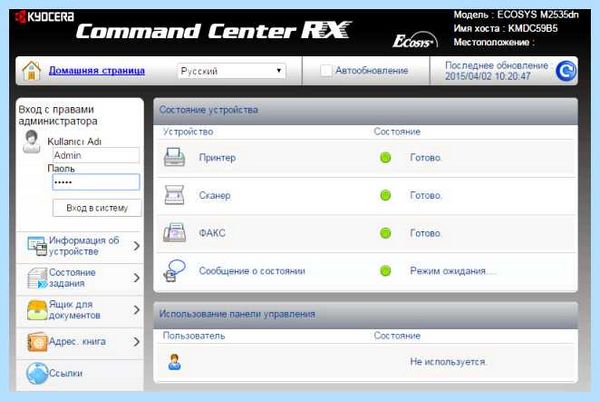Click the Сообщение о состоянии label

click(252, 271)
